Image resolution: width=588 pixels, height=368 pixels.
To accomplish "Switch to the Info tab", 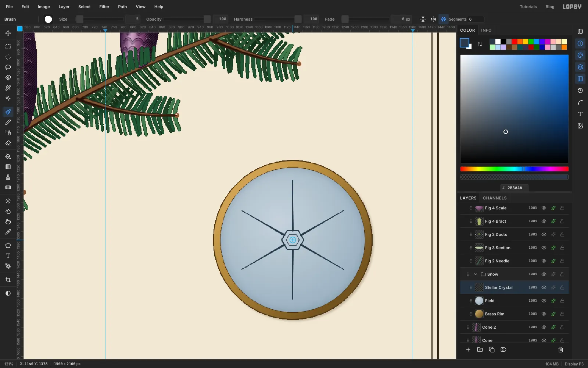I will pyautogui.click(x=486, y=30).
